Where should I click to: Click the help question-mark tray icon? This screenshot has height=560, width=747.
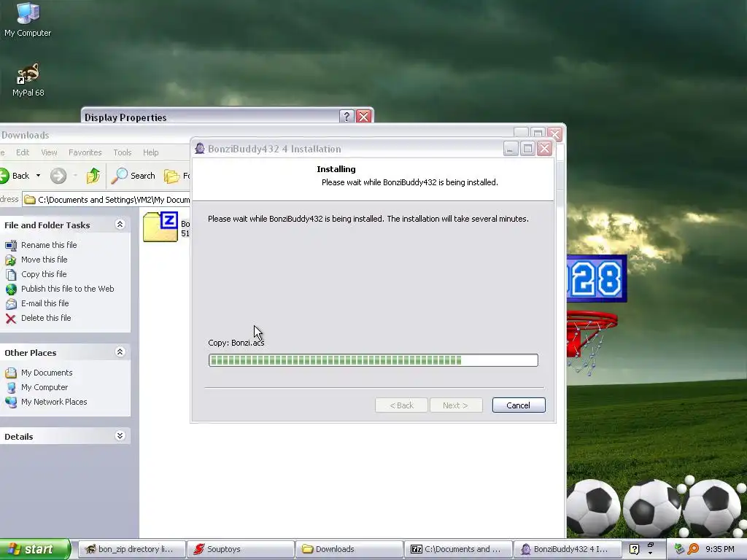634,549
